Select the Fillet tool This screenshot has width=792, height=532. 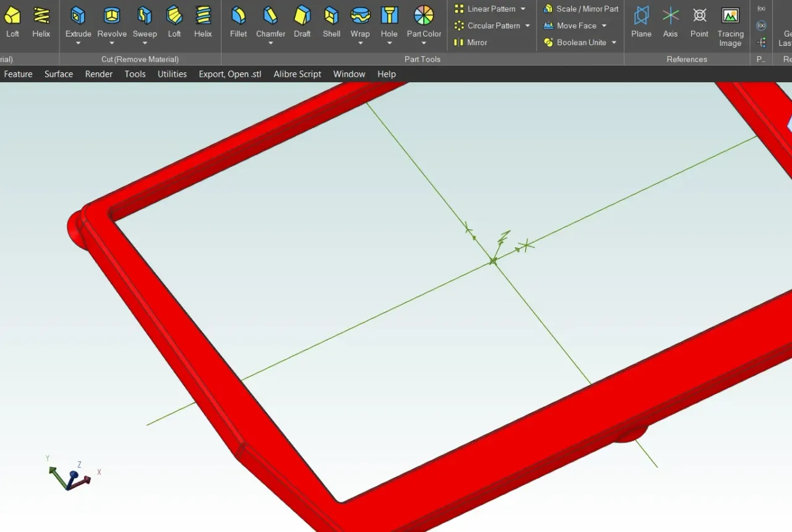point(238,19)
